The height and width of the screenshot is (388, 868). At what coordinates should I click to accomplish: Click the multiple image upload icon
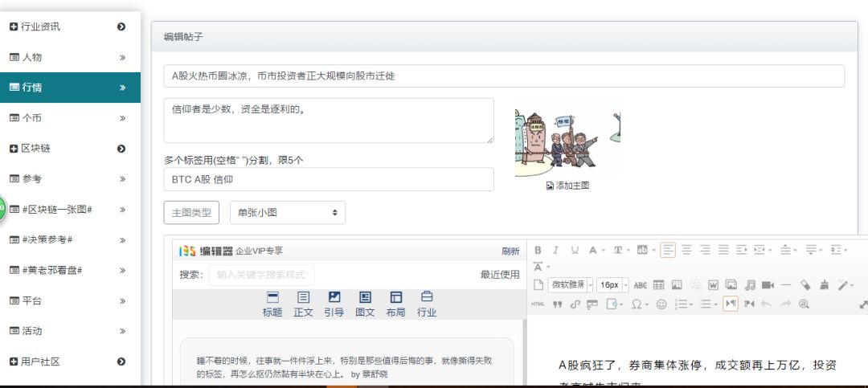coord(731,284)
